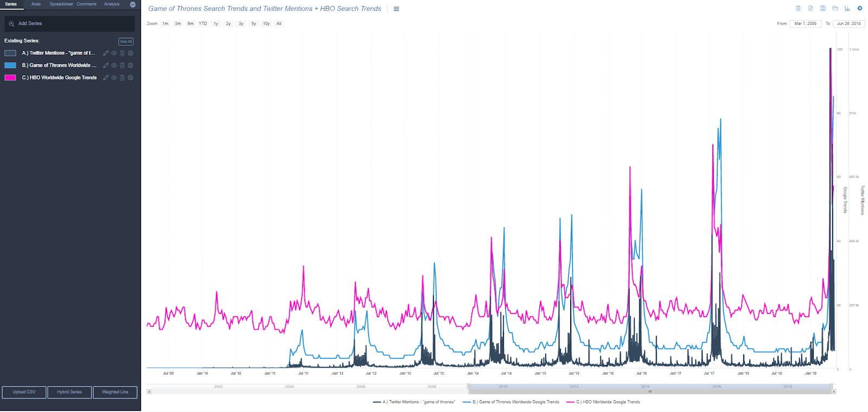Set zoom range to 2y

pos(228,24)
